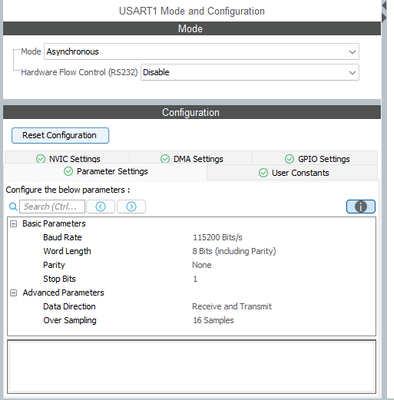This screenshot has width=394, height=400.
Task: Open Hardware Flow Control dropdown
Action: tap(250, 72)
